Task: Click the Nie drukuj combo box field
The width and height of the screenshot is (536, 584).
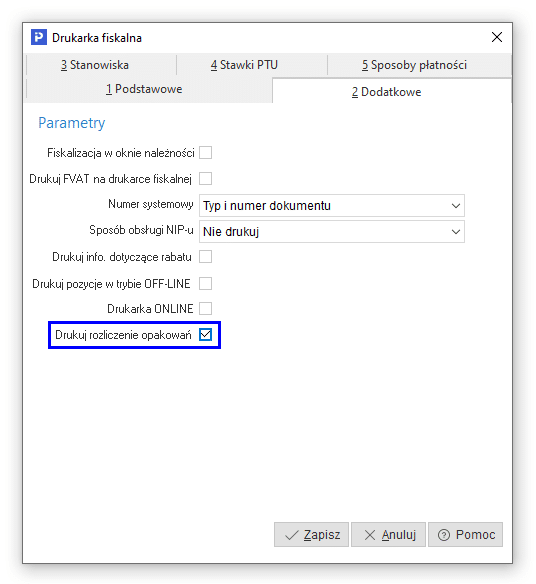Action: point(332,232)
